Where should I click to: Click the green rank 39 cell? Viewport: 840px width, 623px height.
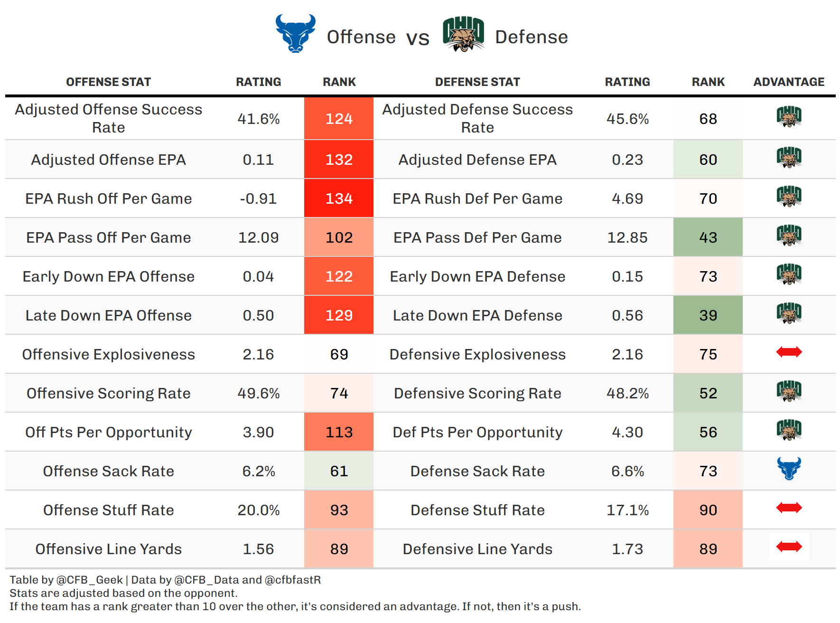coord(708,315)
